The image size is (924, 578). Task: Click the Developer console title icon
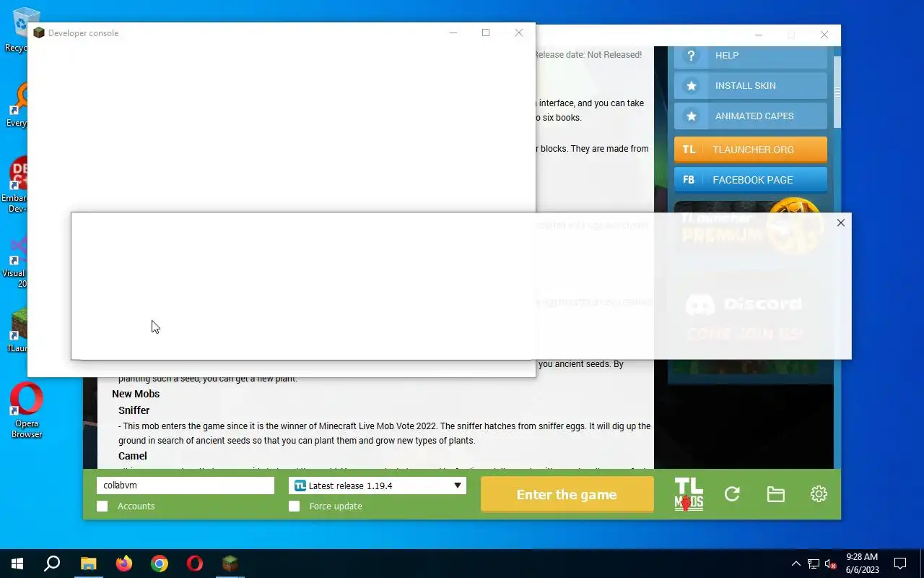click(39, 33)
